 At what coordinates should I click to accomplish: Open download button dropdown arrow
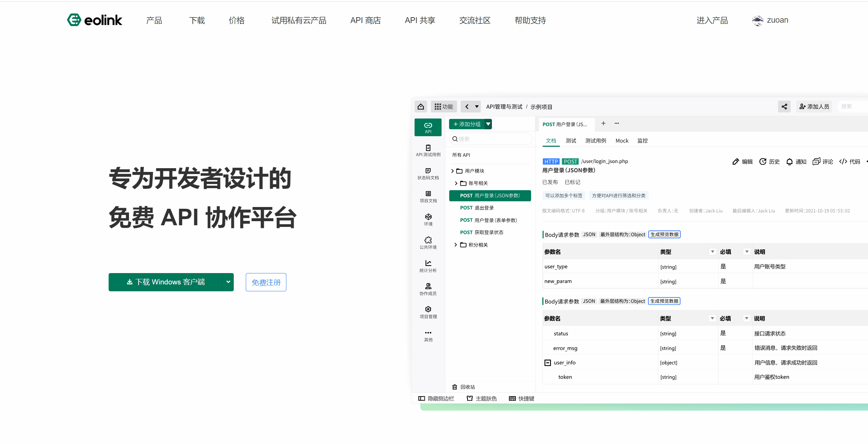tap(228, 282)
